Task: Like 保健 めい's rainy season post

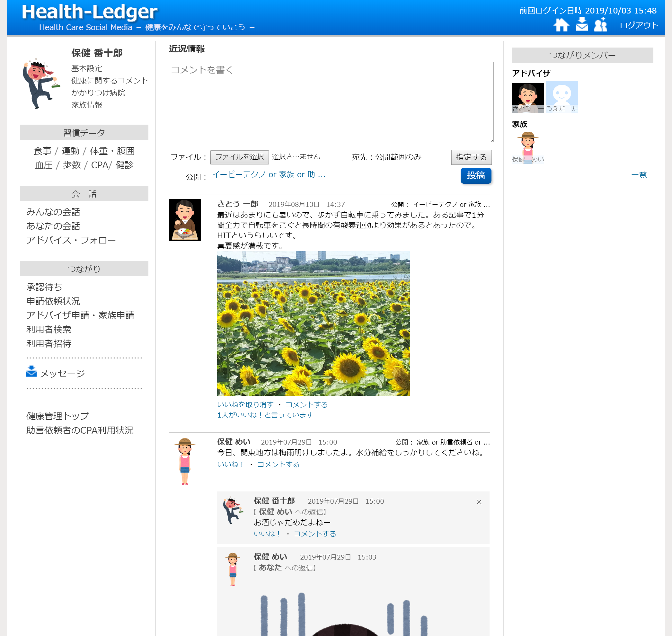Action: click(x=231, y=464)
